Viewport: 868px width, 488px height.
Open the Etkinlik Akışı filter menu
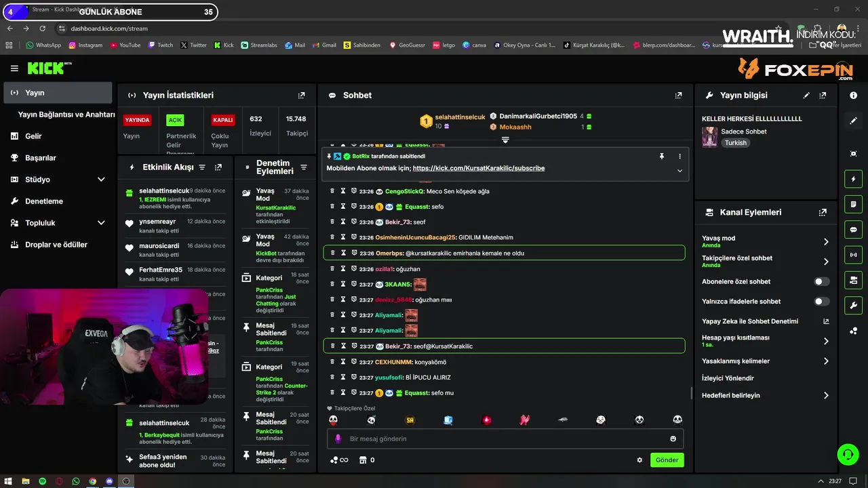point(201,167)
